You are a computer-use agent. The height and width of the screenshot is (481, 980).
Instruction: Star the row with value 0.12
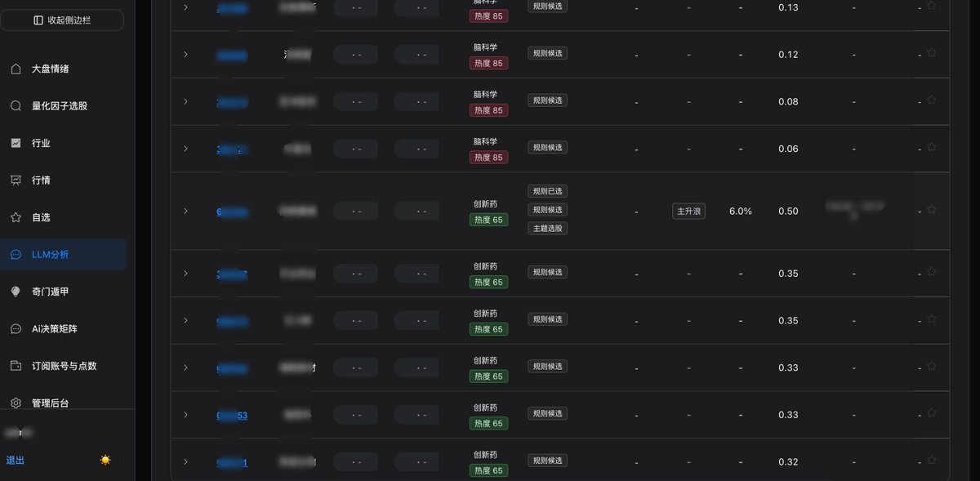point(932,53)
